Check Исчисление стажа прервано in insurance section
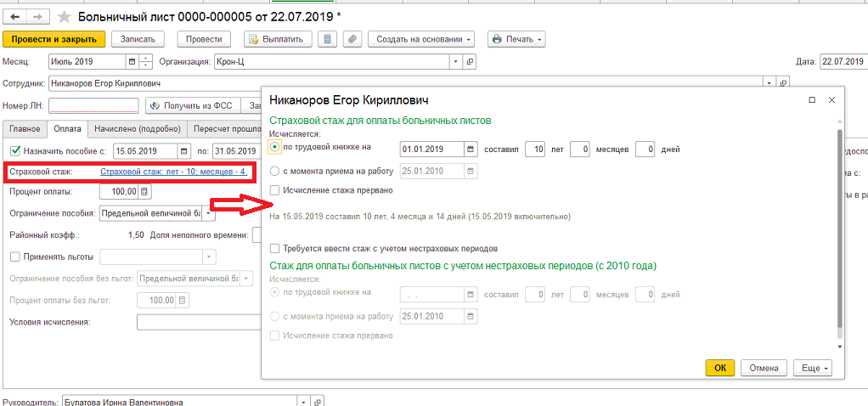Screen dimensions: 868x406 tap(274, 190)
